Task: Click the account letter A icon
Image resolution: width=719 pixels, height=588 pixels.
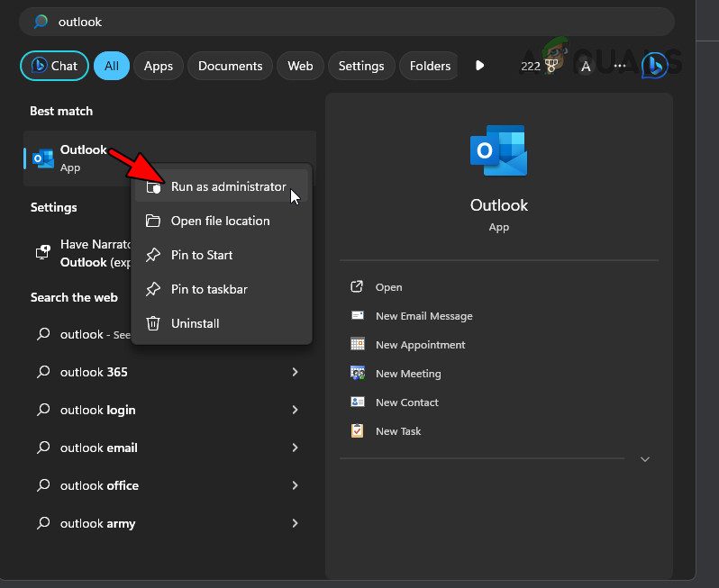Action: (x=586, y=67)
